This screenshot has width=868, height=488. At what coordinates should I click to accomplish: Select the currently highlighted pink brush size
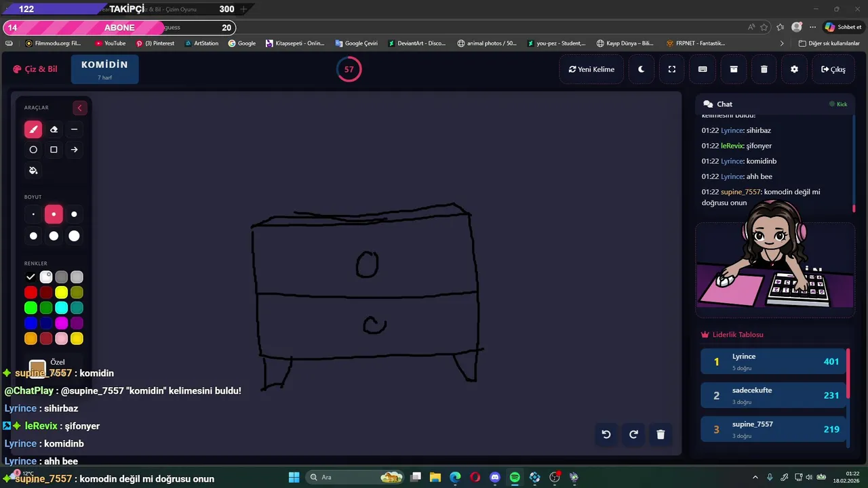tap(54, 215)
